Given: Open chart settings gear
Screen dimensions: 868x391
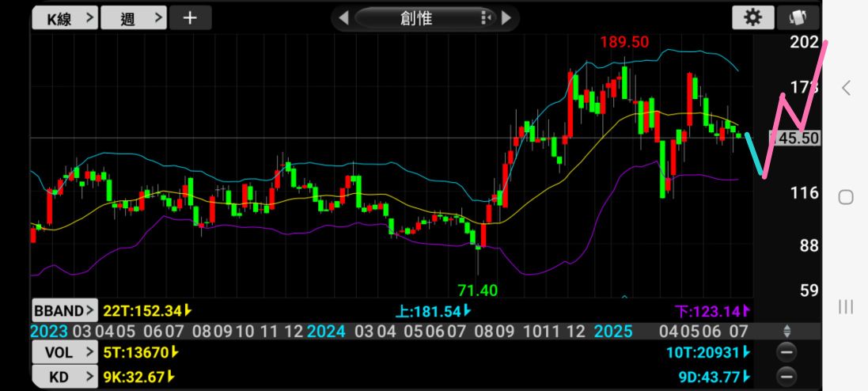Looking at the screenshot, I should coord(752,17).
